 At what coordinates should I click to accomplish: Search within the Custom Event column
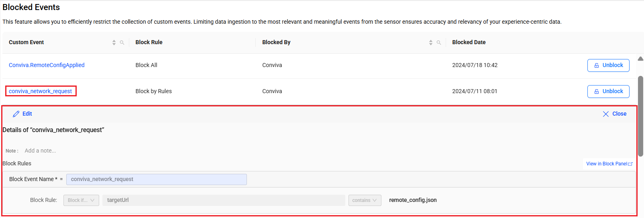click(x=122, y=43)
